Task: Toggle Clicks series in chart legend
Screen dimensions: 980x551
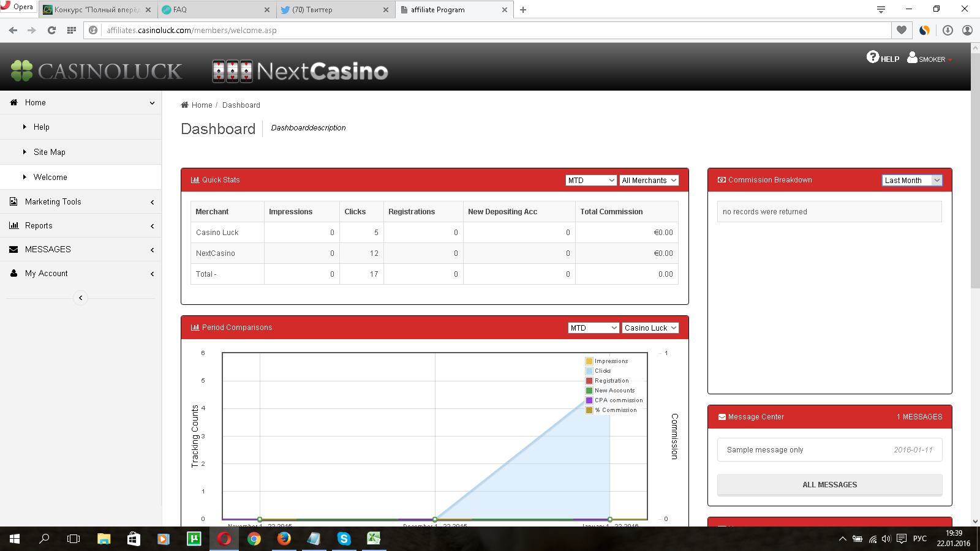Action: pyautogui.click(x=602, y=371)
